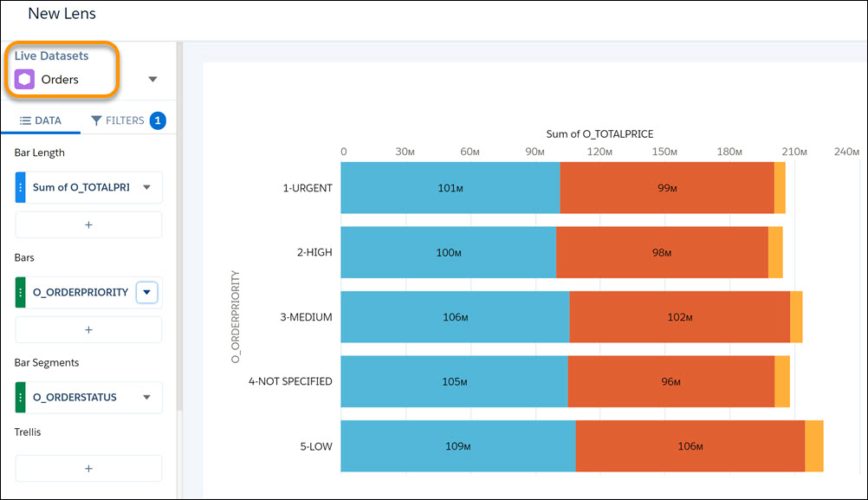This screenshot has height=500, width=868.
Task: Open the O_ORDERPRIORITY dropdown arrow
Action: [146, 292]
